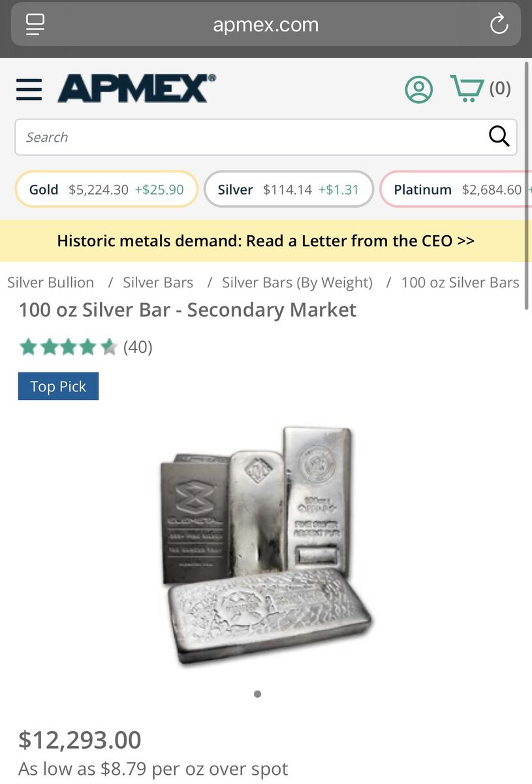Click the Silver Bullion breadcrumb
This screenshot has height=784, width=532.
50,282
